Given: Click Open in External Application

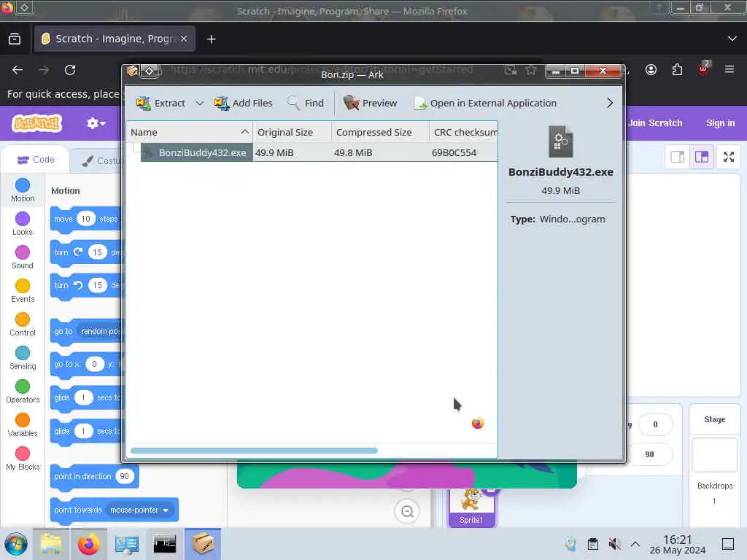Looking at the screenshot, I should [485, 103].
